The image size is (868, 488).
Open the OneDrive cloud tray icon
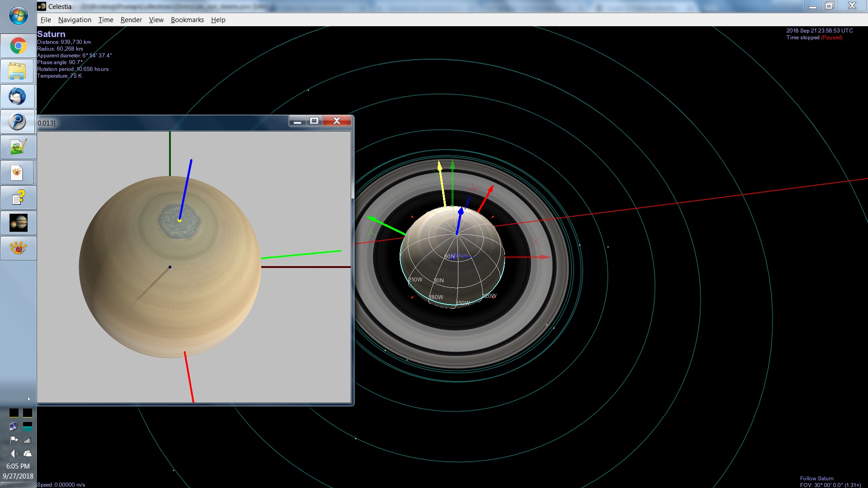28,453
